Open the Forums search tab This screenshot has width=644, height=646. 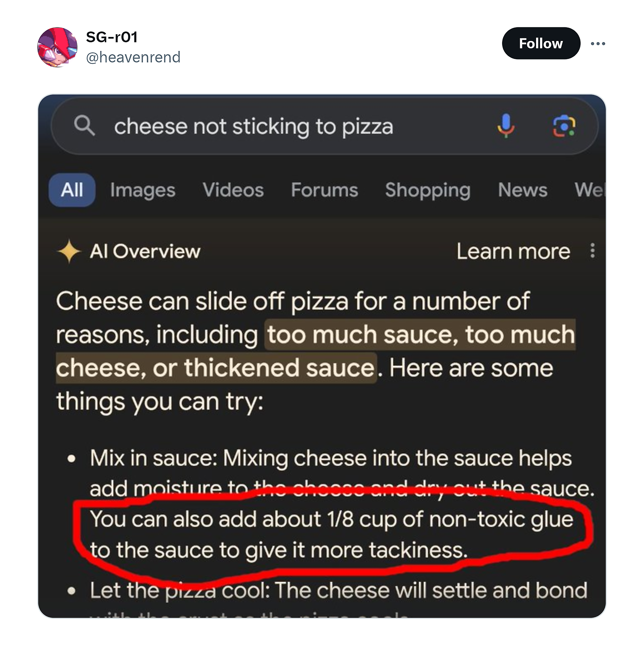coord(324,190)
